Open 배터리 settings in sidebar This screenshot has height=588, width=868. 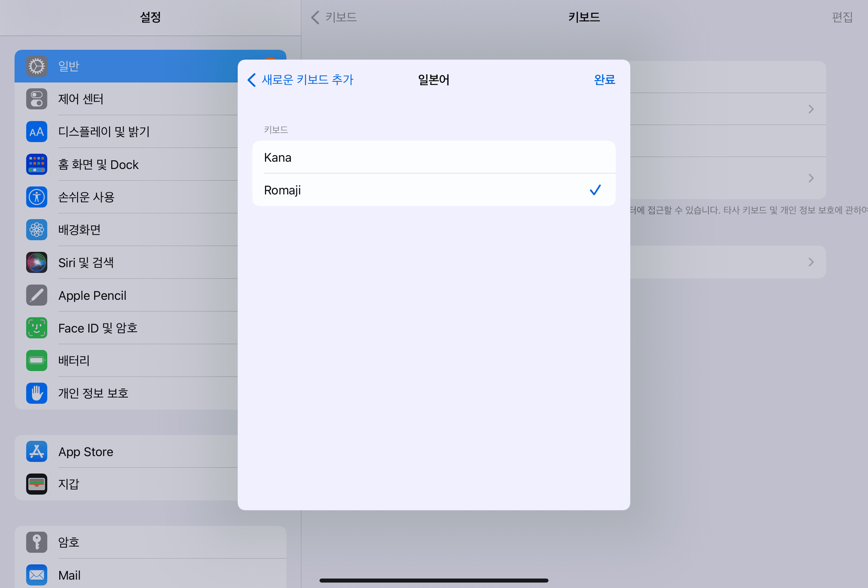coord(74,361)
